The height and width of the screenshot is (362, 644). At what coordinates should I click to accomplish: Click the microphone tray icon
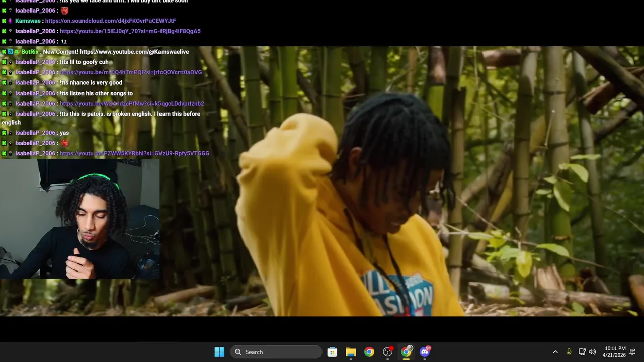tap(569, 352)
